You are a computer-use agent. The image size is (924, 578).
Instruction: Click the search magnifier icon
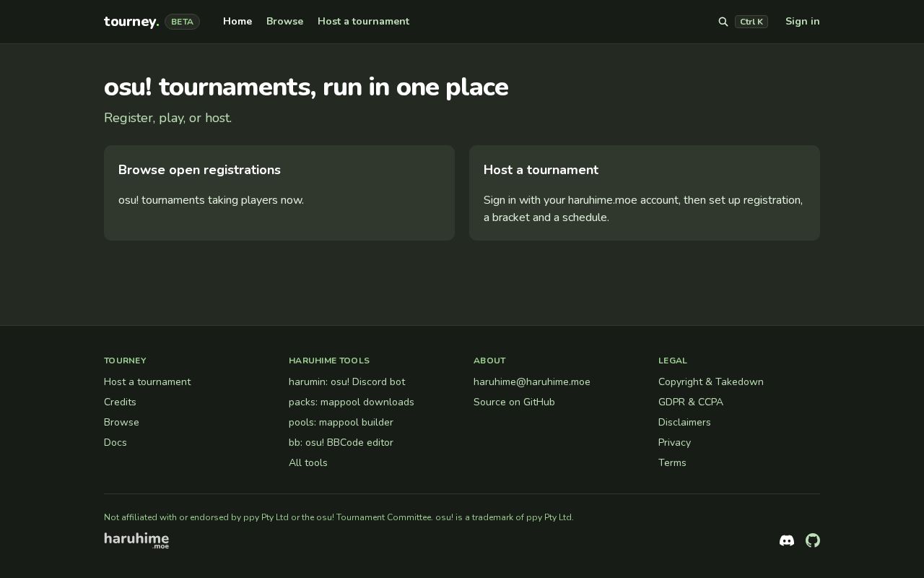(x=723, y=22)
